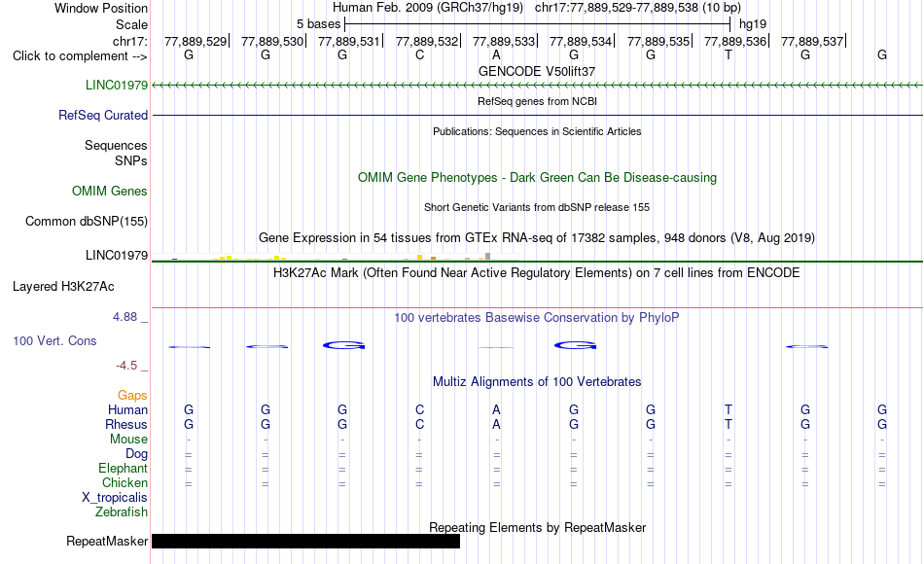Click the GTEx tissue expression bar chart
The width and height of the screenshot is (924, 564).
click(335, 257)
